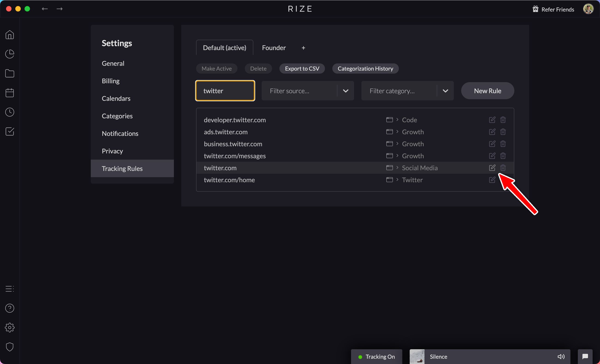Image resolution: width=600 pixels, height=364 pixels.
Task: Click the Refer Friends gift icon
Action: coord(535,9)
